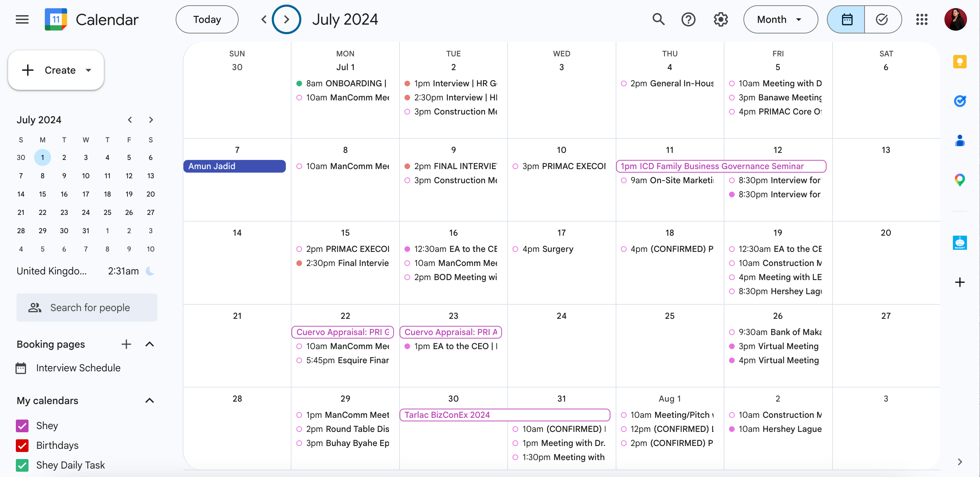Open 3pm PRIMAC EXECOM event July 10

[x=559, y=166]
